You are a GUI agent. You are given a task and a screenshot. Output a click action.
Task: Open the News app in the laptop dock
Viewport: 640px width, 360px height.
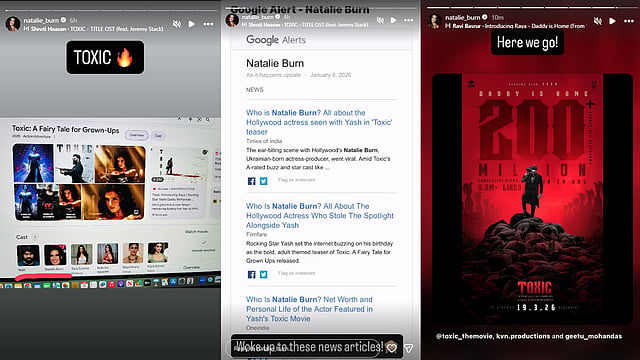coord(130,284)
